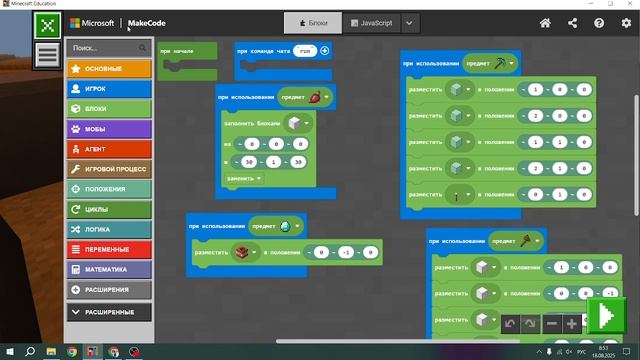Click the search magnifier in toolbox
Viewport: 640px width, 360px height.
point(142,48)
